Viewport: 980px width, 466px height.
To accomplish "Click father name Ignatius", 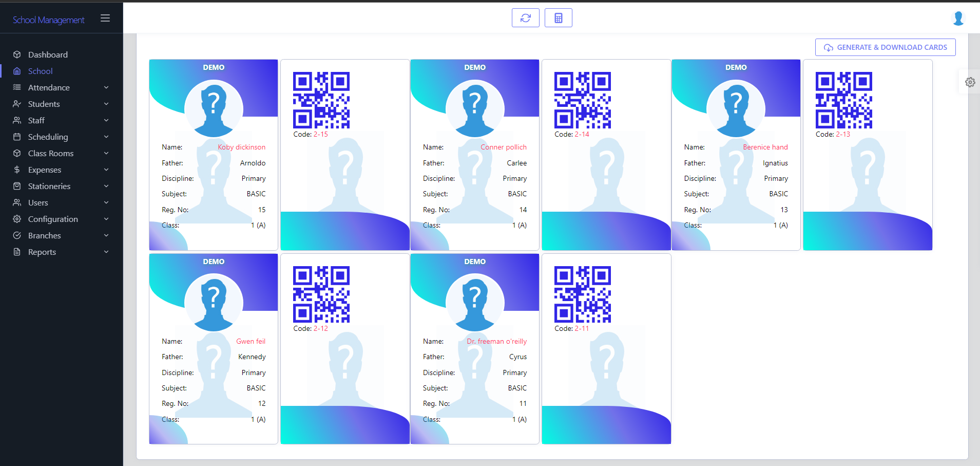I will tap(775, 163).
